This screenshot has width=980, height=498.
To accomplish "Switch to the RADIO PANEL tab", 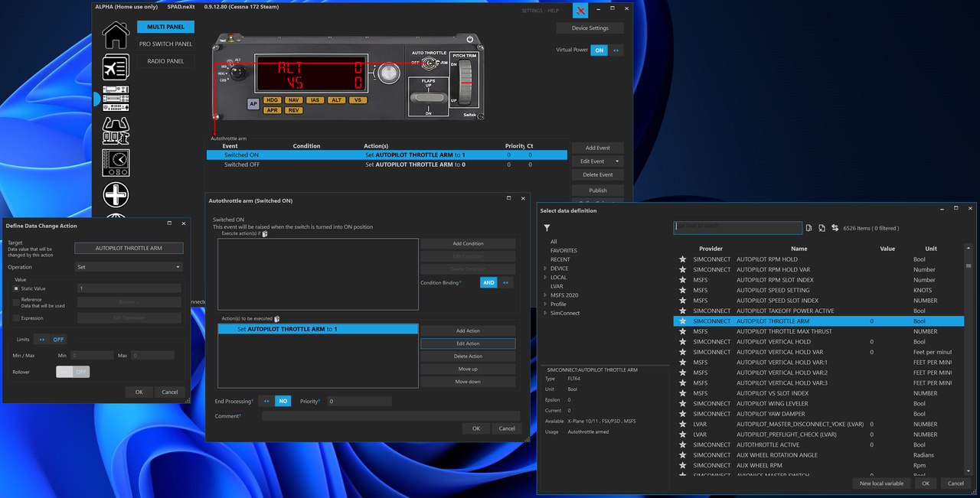I will tap(166, 61).
